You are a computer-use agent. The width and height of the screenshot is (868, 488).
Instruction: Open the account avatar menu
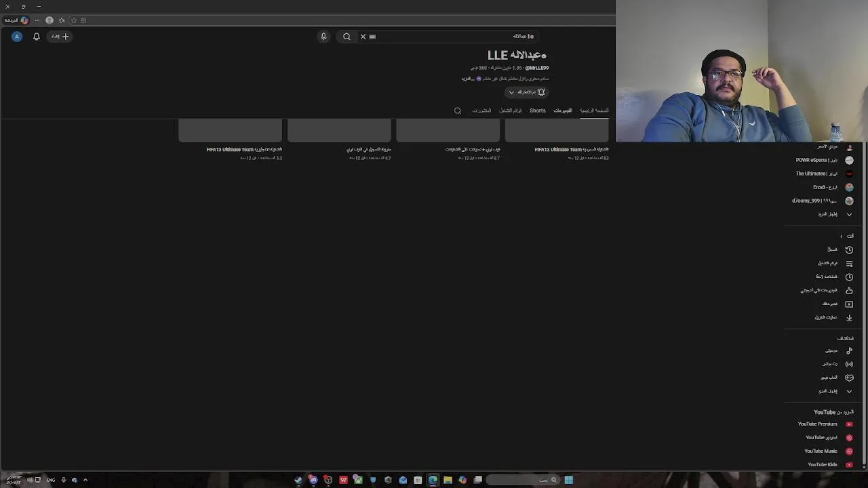[x=17, y=37]
